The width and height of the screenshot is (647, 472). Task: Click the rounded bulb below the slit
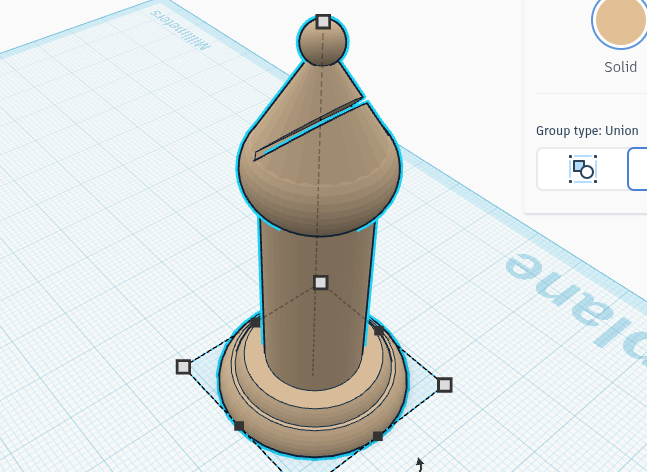click(320, 194)
